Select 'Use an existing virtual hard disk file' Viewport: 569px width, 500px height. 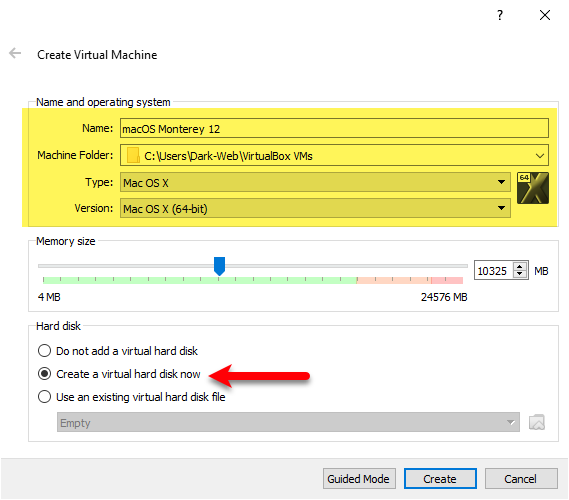131,397
